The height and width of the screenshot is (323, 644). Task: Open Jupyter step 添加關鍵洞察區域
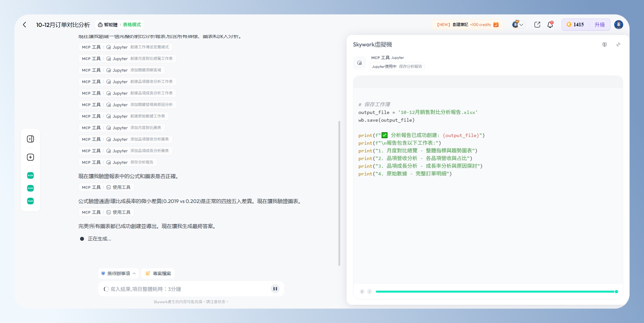tap(122, 70)
